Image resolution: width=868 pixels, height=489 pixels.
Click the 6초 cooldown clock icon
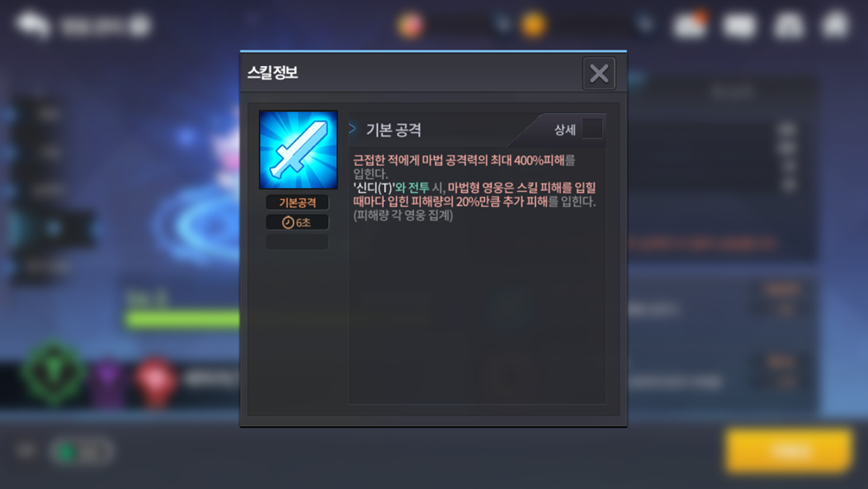(x=287, y=223)
